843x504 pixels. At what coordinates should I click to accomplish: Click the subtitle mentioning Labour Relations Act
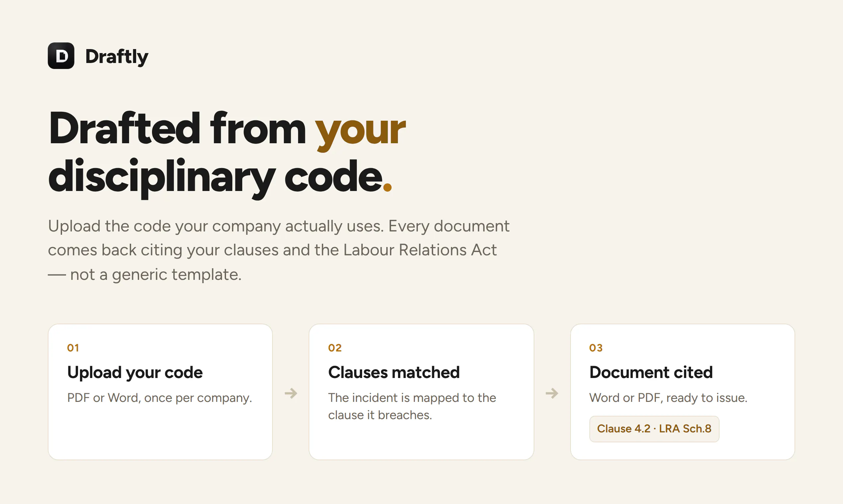pyautogui.click(x=279, y=250)
